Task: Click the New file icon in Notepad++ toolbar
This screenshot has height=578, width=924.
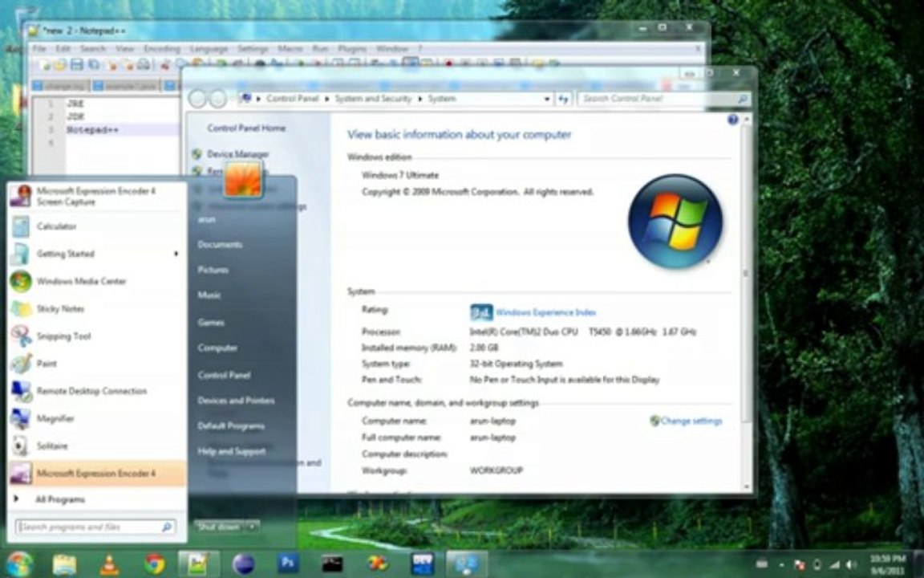Action: click(x=45, y=65)
